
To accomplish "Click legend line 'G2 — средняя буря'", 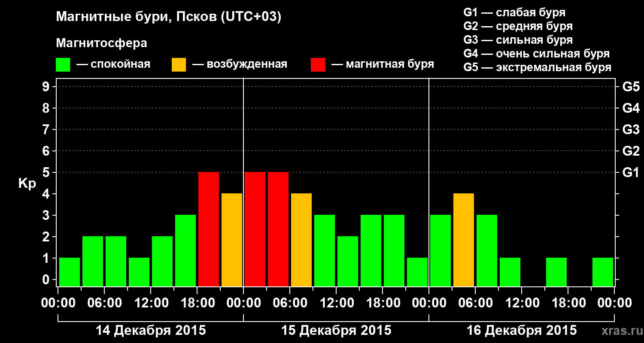I will tap(518, 26).
